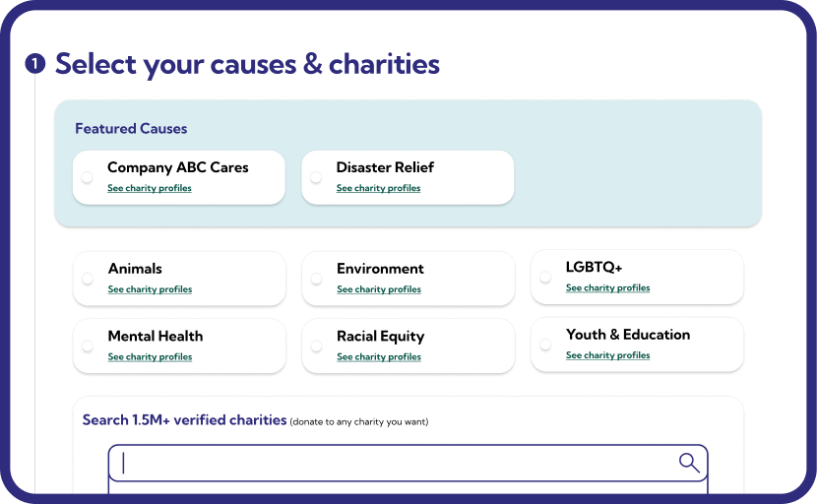Click the verified charities search field
This screenshot has width=817, height=504.
(408, 463)
